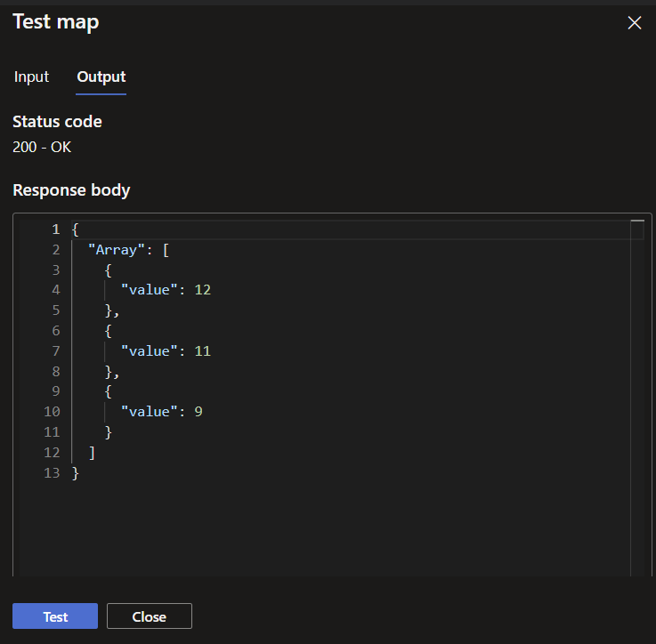Screen dimensions: 656x644
Task: Click line number 6 in the gutter
Action: (x=56, y=331)
